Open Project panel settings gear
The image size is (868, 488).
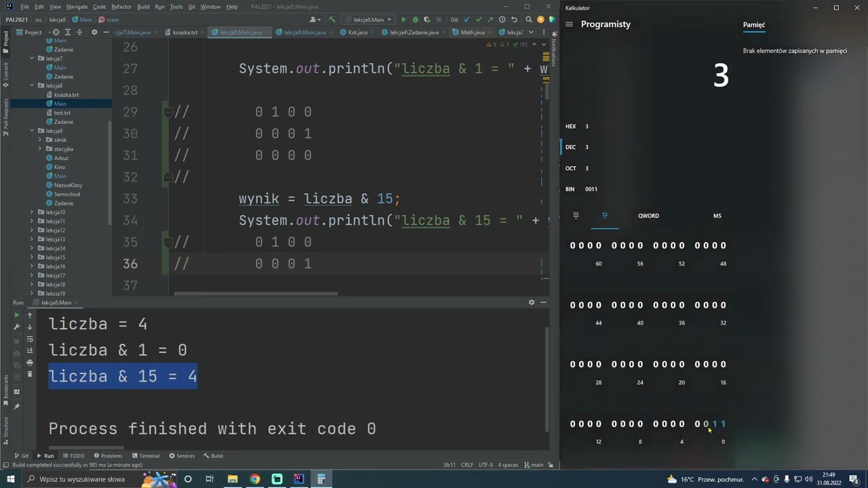[x=94, y=33]
